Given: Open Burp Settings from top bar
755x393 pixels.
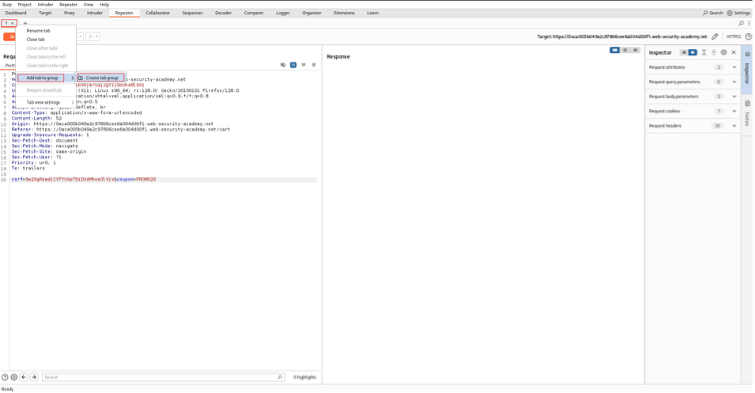Looking at the screenshot, I should [x=739, y=13].
